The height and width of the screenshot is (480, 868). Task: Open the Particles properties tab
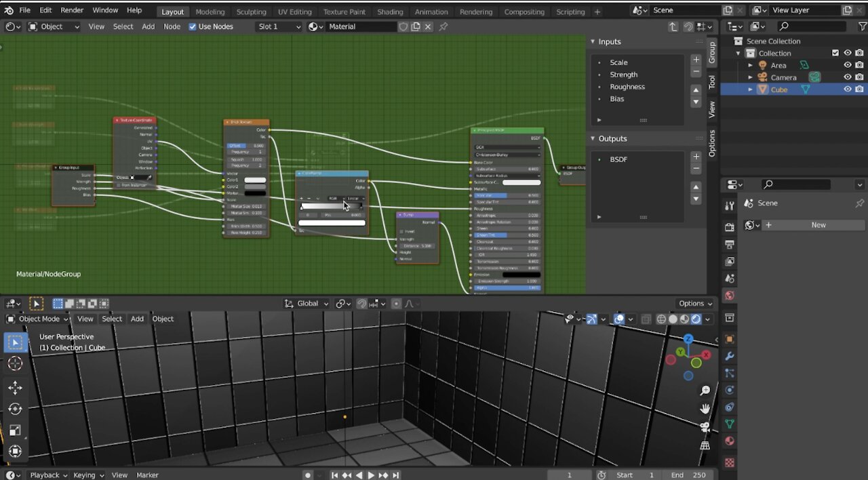(x=730, y=373)
